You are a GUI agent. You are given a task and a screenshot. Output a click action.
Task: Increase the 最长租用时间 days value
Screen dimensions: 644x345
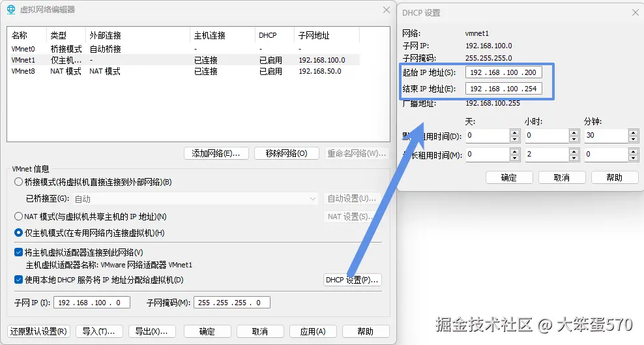(x=515, y=151)
